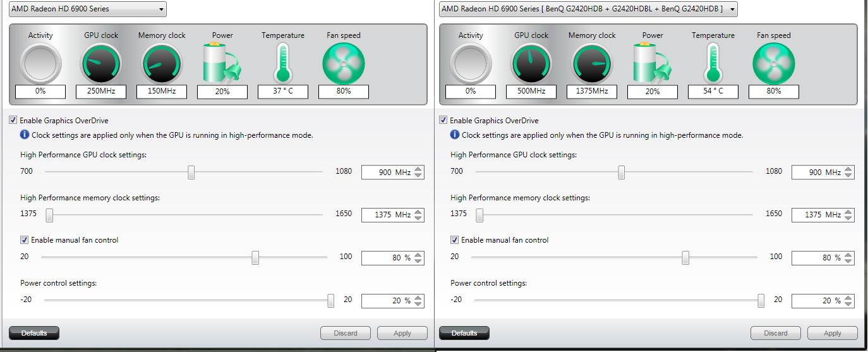Click Apply button in left panel
The image size is (868, 352).
[x=402, y=333]
